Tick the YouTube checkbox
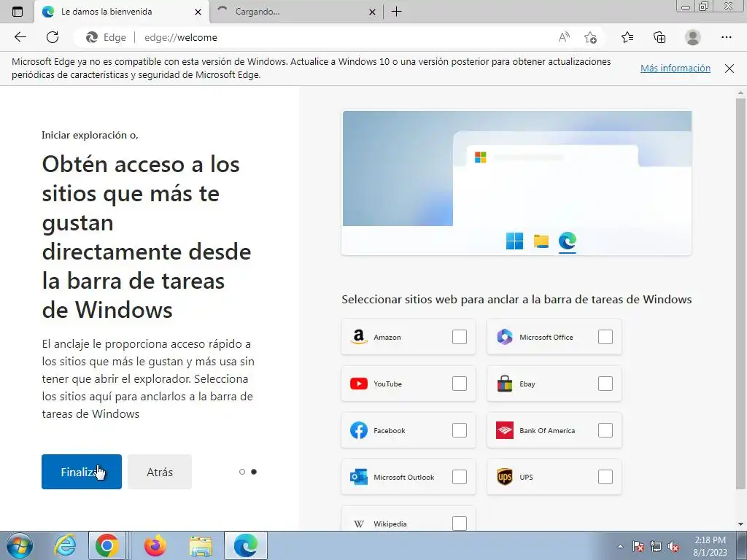 click(460, 384)
